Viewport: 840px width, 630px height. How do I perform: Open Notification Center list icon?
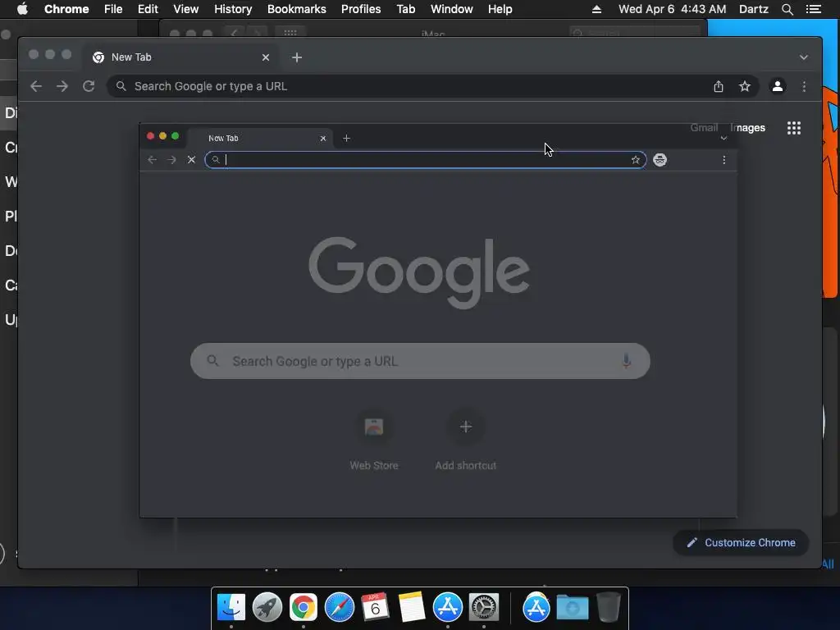(813, 9)
